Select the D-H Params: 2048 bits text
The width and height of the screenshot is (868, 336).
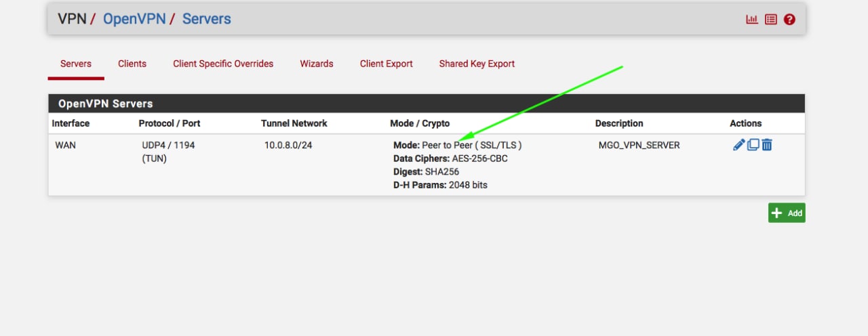pyautogui.click(x=440, y=185)
